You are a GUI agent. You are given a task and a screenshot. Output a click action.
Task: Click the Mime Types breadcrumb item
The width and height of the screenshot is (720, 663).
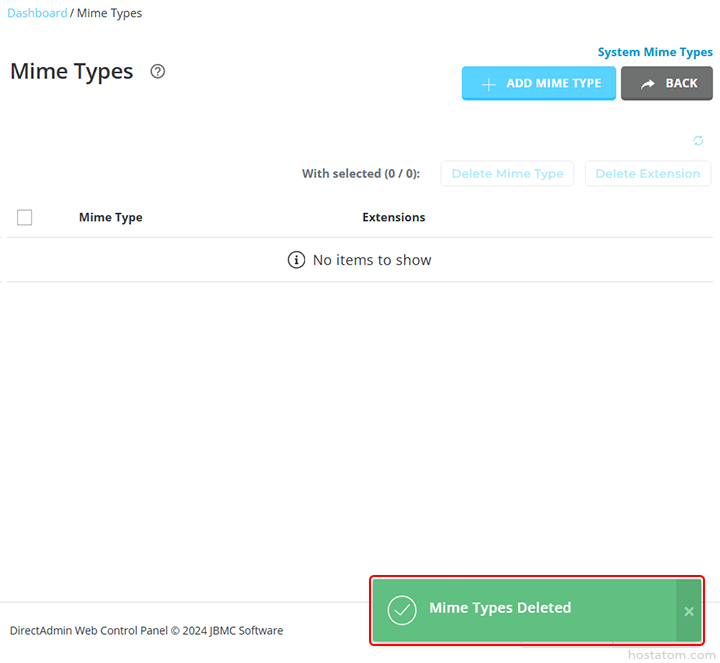(109, 13)
